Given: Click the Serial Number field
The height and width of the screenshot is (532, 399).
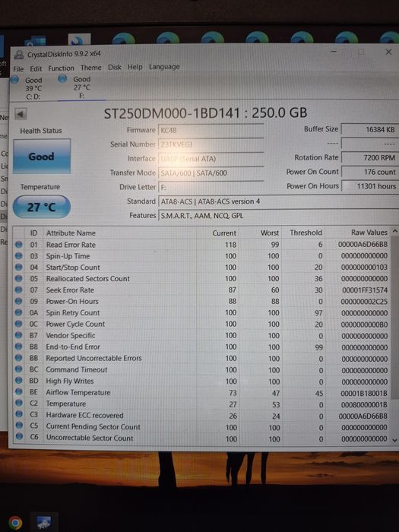Looking at the screenshot, I should [211, 144].
